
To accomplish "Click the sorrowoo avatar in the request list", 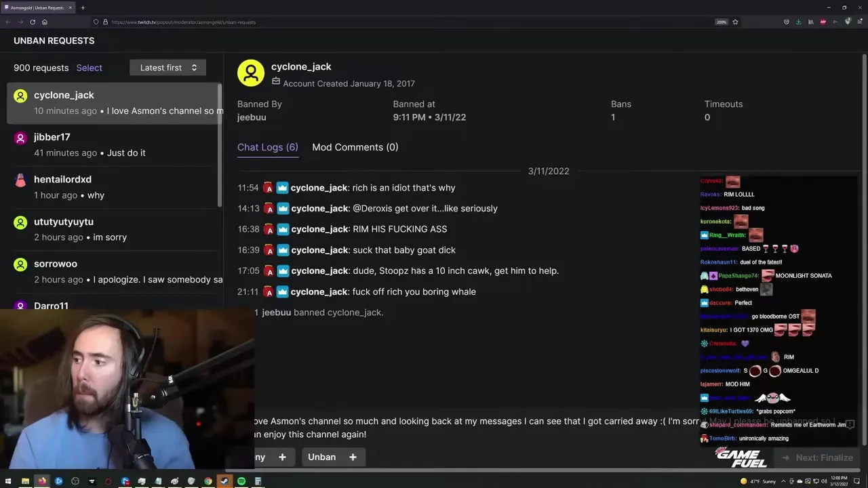I will point(20,264).
